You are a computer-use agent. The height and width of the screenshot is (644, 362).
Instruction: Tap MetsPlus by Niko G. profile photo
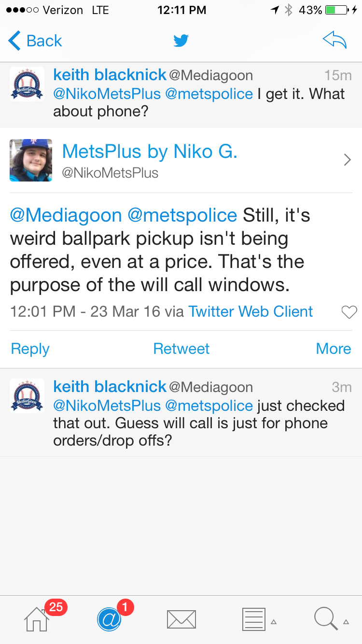[31, 160]
